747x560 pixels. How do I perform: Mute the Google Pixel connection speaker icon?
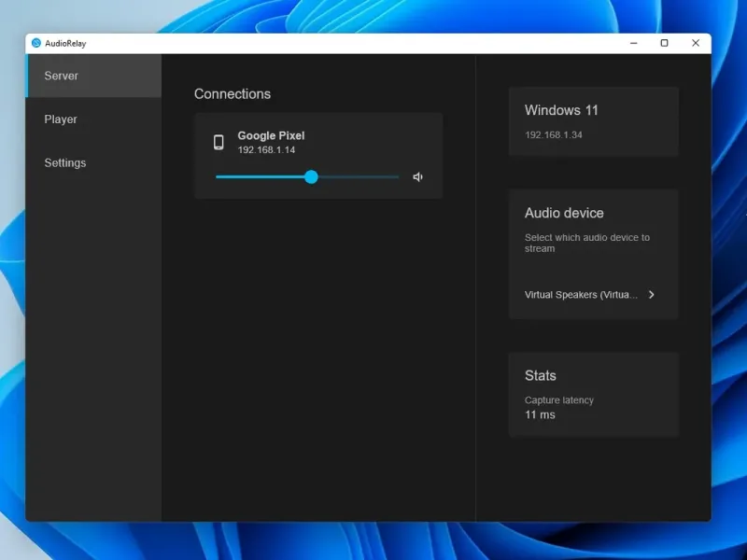(x=417, y=177)
